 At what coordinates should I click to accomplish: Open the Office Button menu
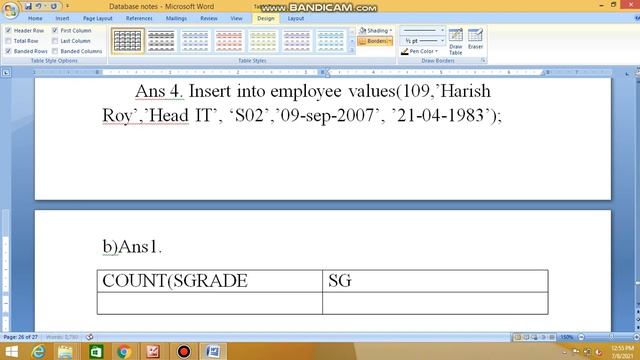pos(10,10)
